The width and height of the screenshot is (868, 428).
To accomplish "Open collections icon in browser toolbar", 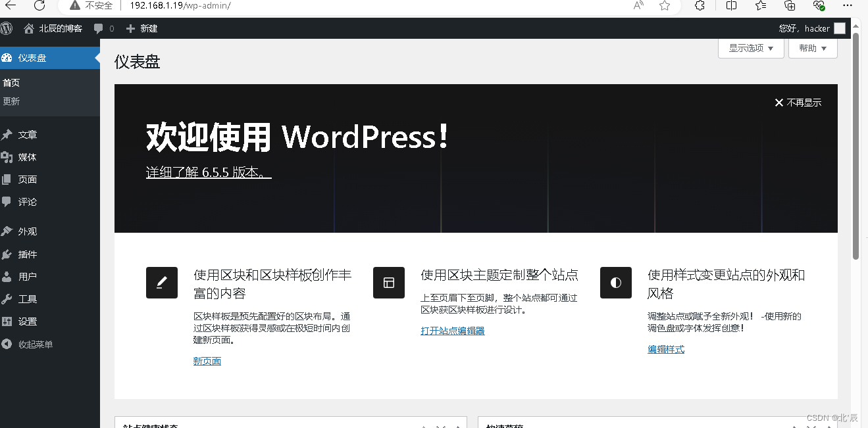I will (790, 5).
